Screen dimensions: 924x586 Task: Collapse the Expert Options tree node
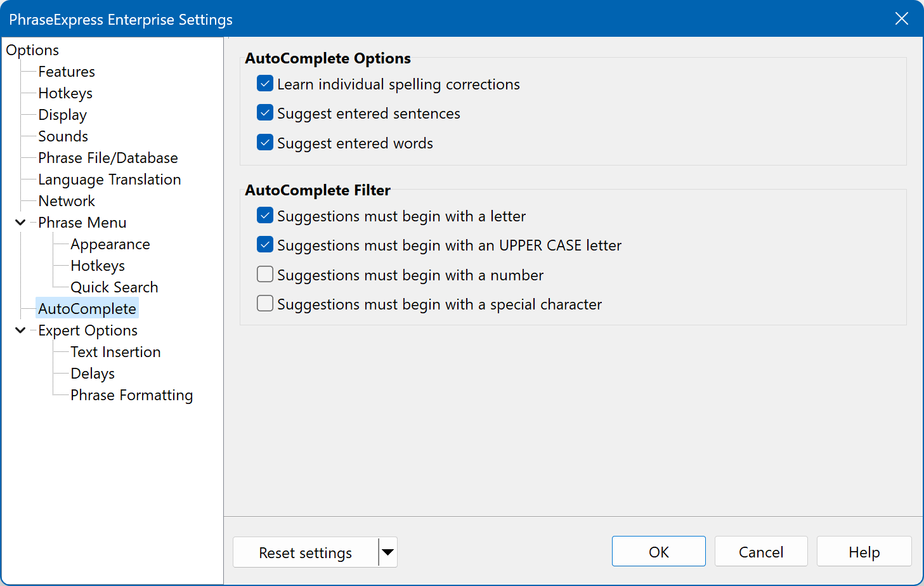click(20, 330)
